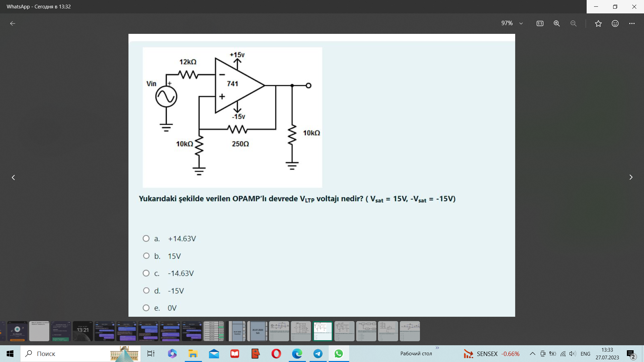
Task: Open the Windows Start menu
Action: (x=10, y=354)
